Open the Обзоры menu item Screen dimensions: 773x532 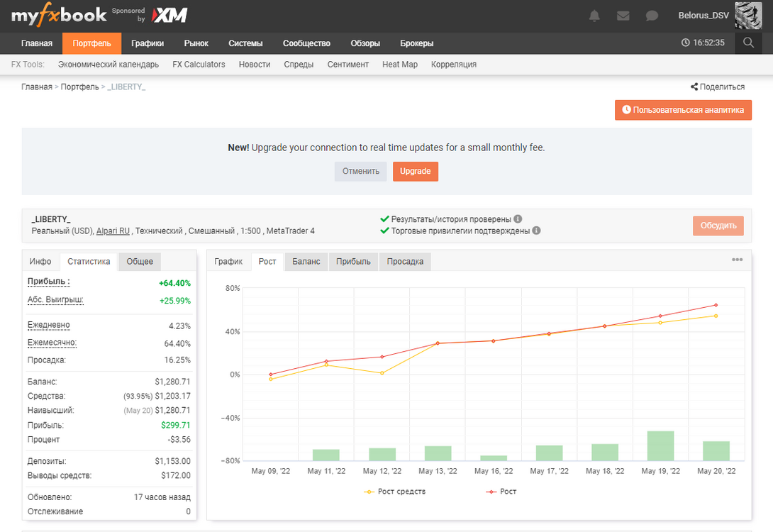tap(365, 43)
